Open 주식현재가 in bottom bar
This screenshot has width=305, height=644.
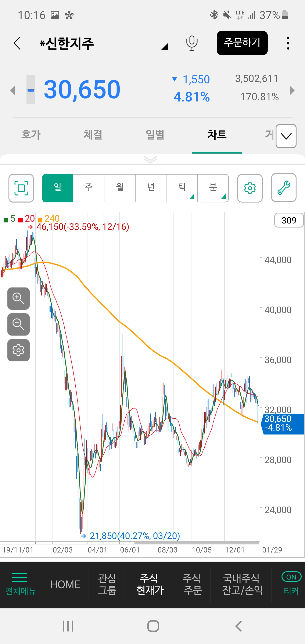click(150, 584)
